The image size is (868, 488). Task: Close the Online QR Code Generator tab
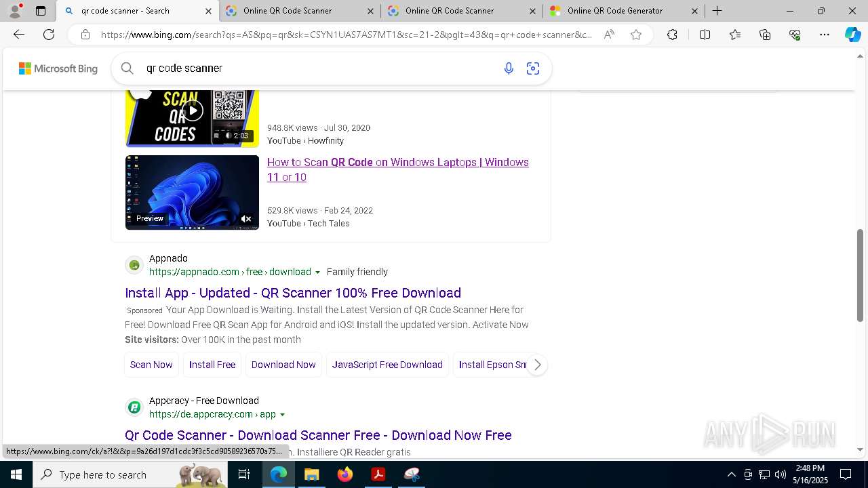pos(694,11)
